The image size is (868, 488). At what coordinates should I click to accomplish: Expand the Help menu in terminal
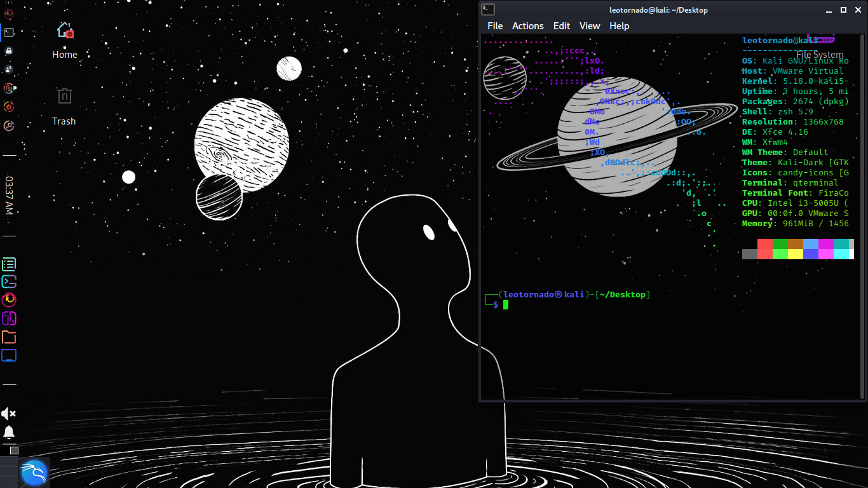pyautogui.click(x=619, y=26)
